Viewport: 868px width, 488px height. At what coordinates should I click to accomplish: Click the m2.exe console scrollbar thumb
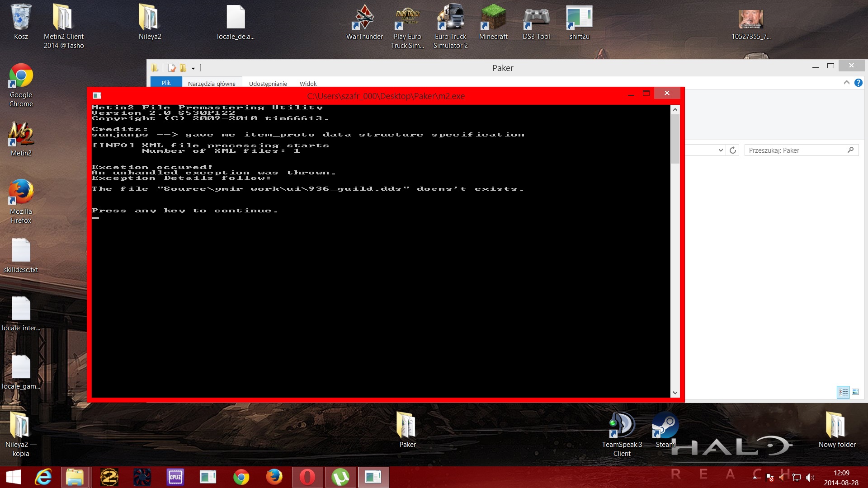click(x=675, y=139)
